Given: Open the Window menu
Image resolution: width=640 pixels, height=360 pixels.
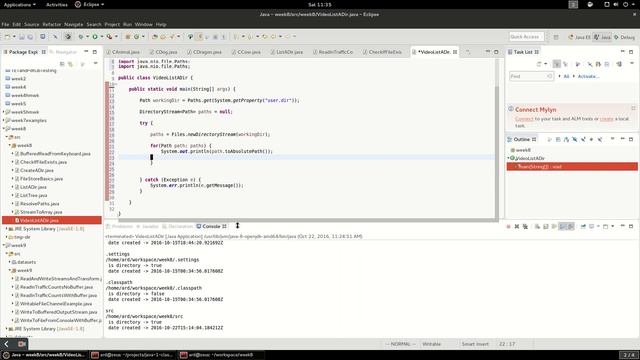Looking at the screenshot, I should click(144, 24).
